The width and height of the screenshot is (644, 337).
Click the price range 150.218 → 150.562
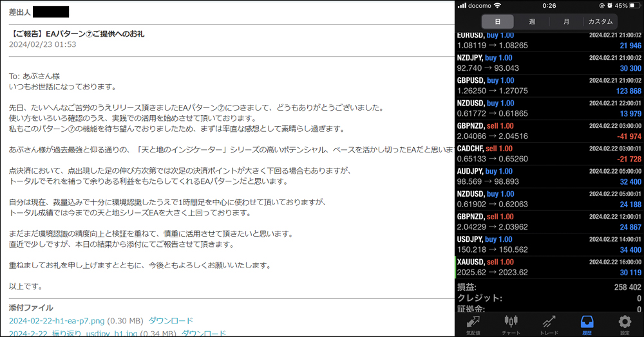coord(493,250)
